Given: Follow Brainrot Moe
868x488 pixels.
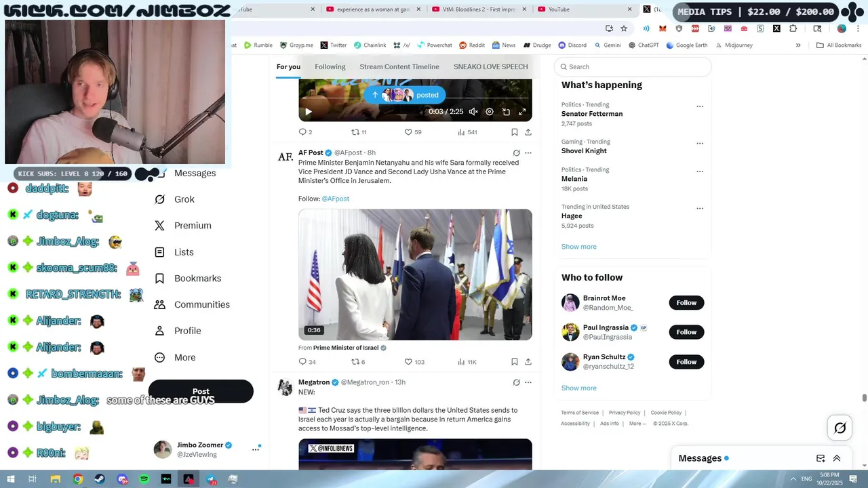Looking at the screenshot, I should tap(686, 303).
